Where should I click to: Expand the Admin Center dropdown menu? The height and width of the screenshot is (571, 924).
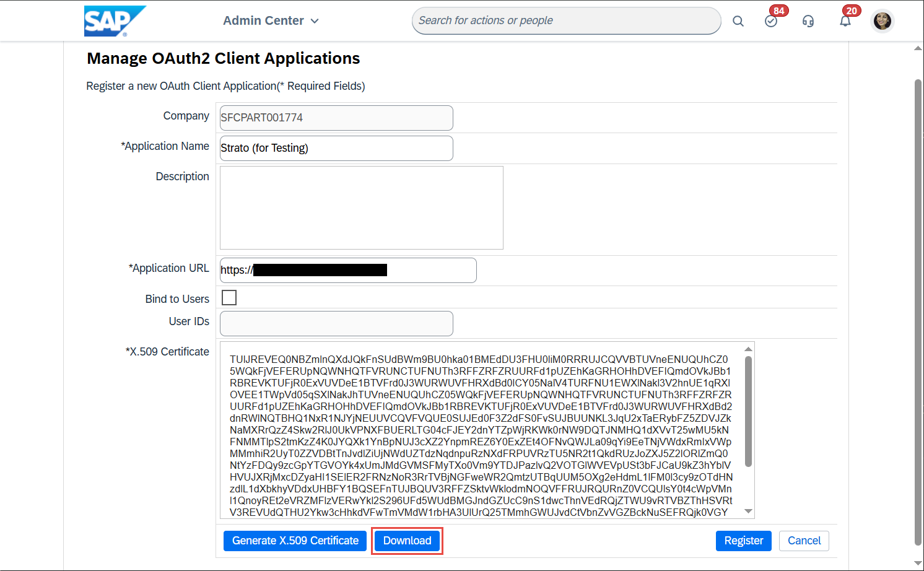pyautogui.click(x=271, y=21)
